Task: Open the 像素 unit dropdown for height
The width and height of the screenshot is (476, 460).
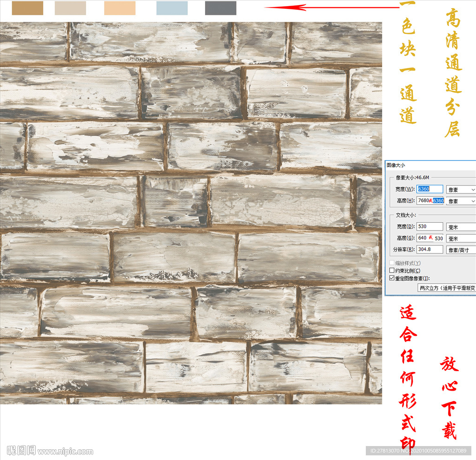Action: [461, 201]
